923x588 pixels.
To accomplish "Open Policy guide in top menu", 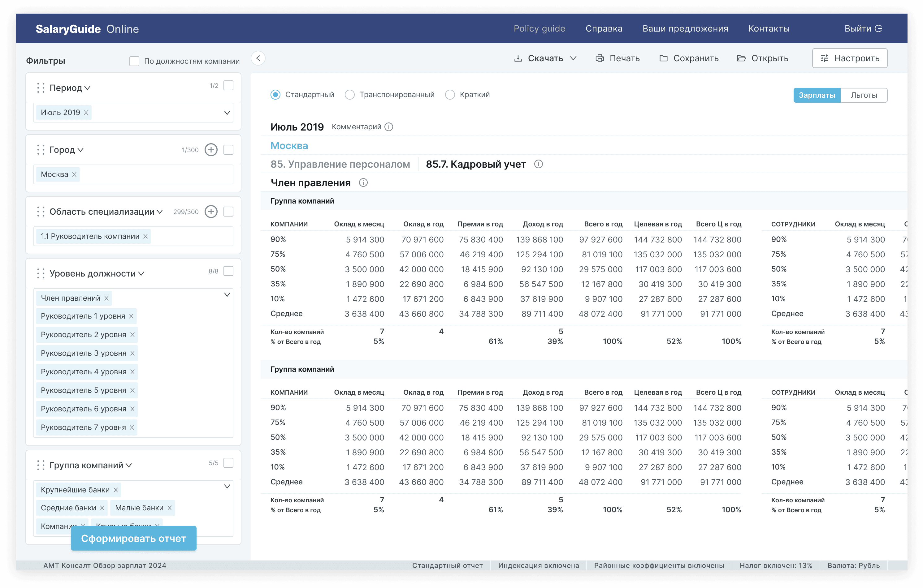I will click(x=539, y=29).
